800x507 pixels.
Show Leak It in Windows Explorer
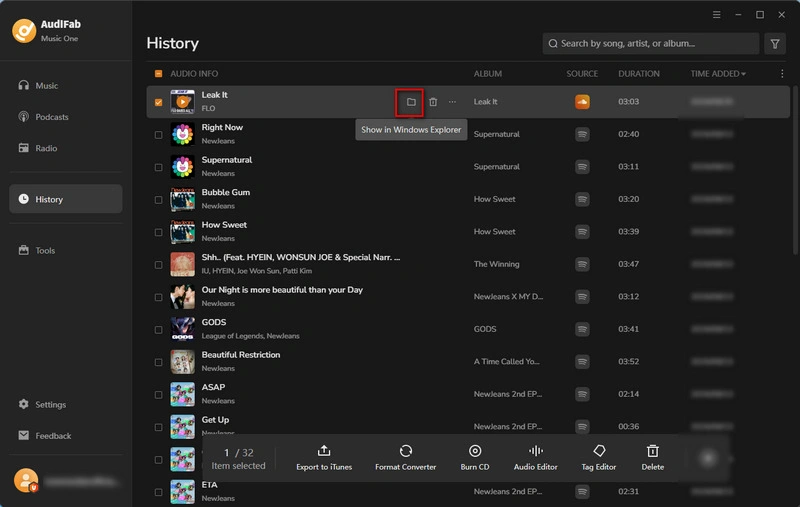coord(411,102)
